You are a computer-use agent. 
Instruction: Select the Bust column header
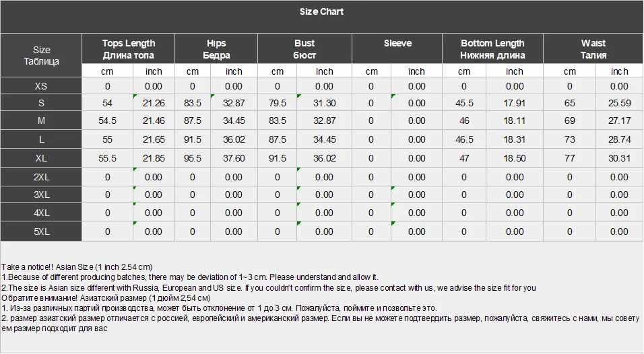tap(304, 49)
